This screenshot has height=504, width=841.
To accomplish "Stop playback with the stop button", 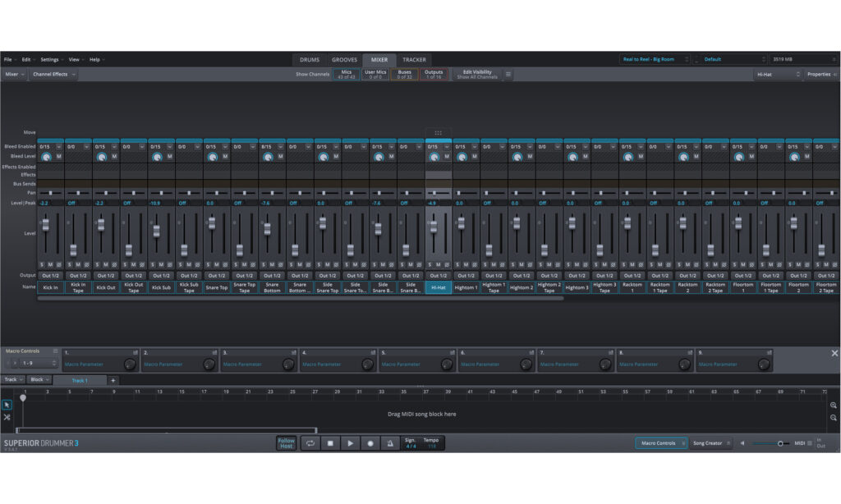I will 330,443.
